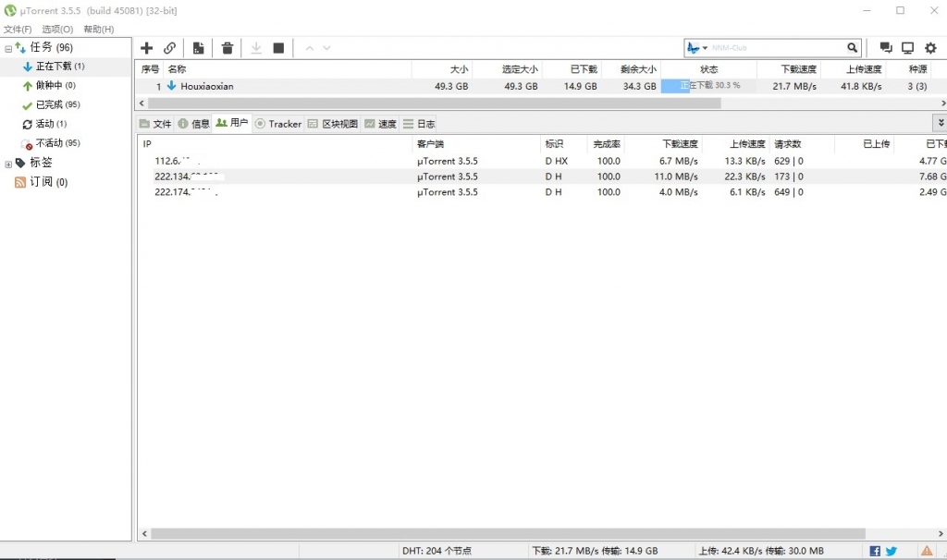Switch to the Tracker tab
The height and width of the screenshot is (560, 947).
tap(278, 124)
